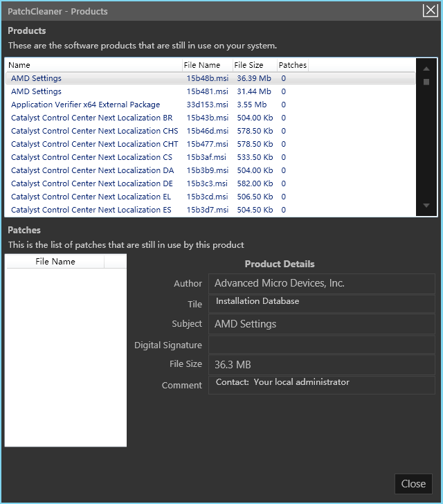The image size is (443, 504).
Task: Select Catalyst Control Center Next Localization CS
Action: 210,157
